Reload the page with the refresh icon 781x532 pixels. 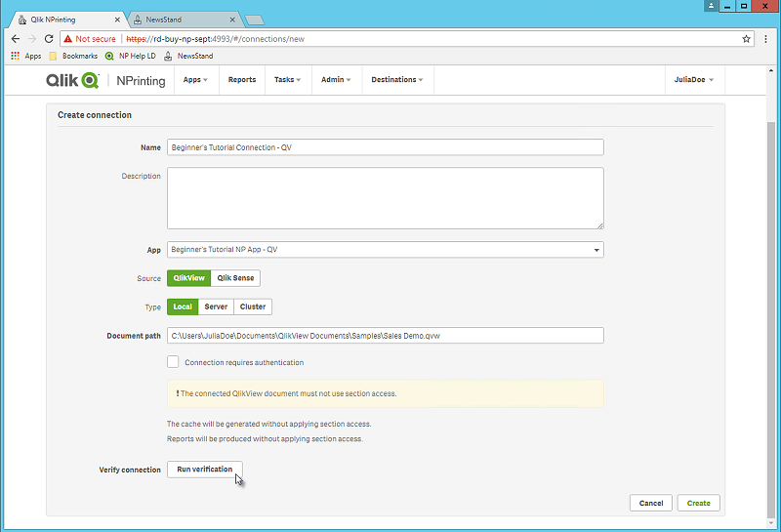tap(49, 39)
